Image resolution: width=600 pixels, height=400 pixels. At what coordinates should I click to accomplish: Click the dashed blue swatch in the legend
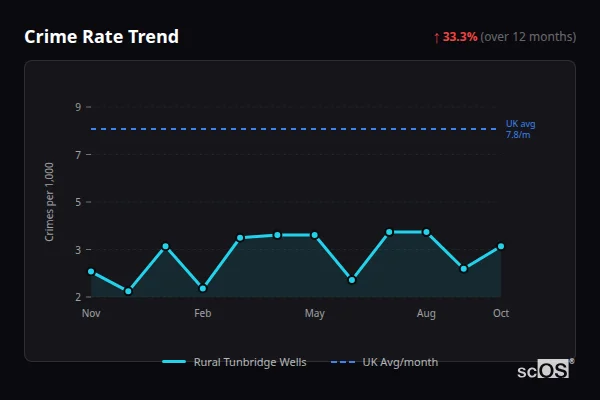pos(343,362)
